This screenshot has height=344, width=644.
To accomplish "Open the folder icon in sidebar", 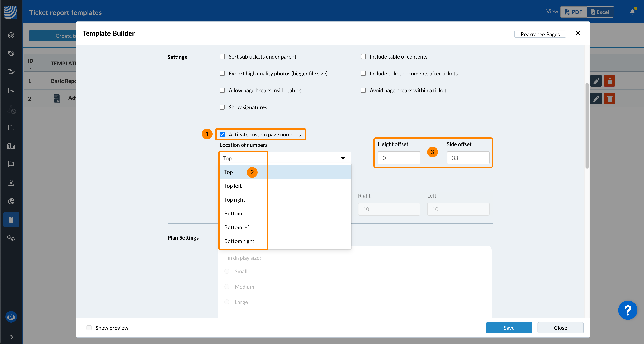I will pyautogui.click(x=11, y=127).
